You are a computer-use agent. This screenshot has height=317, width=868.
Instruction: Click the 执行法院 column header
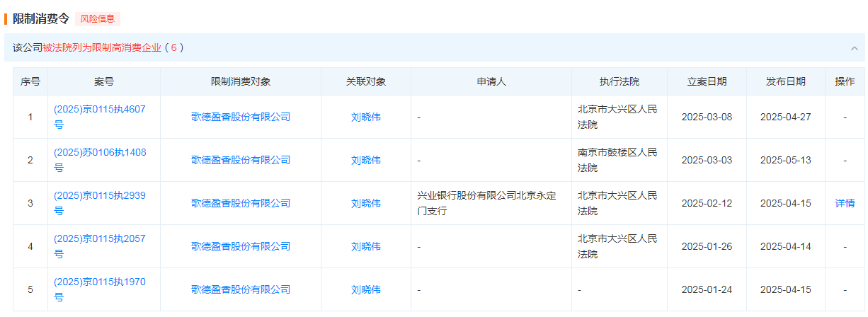pyautogui.click(x=619, y=81)
